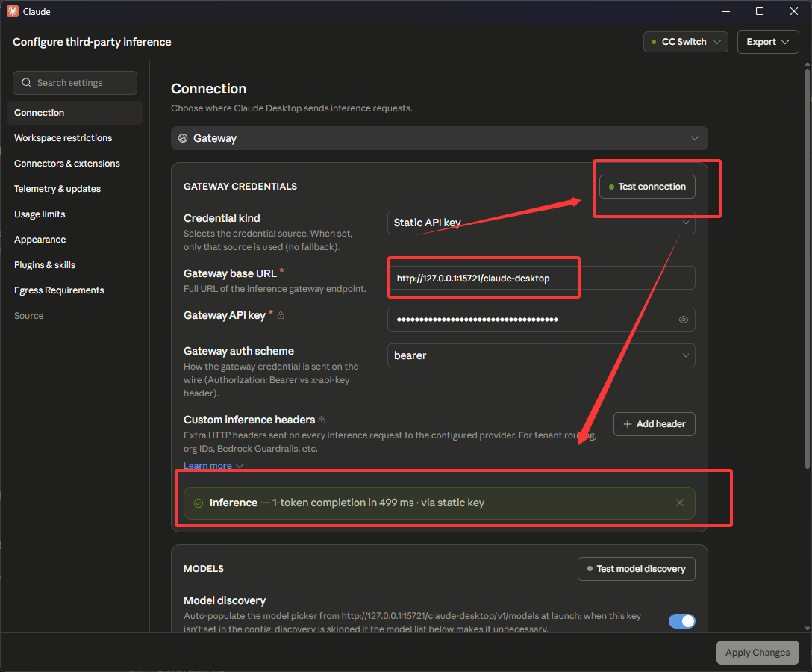Click the Test model discovery button
Screen dimensions: 812x672
[x=637, y=569]
